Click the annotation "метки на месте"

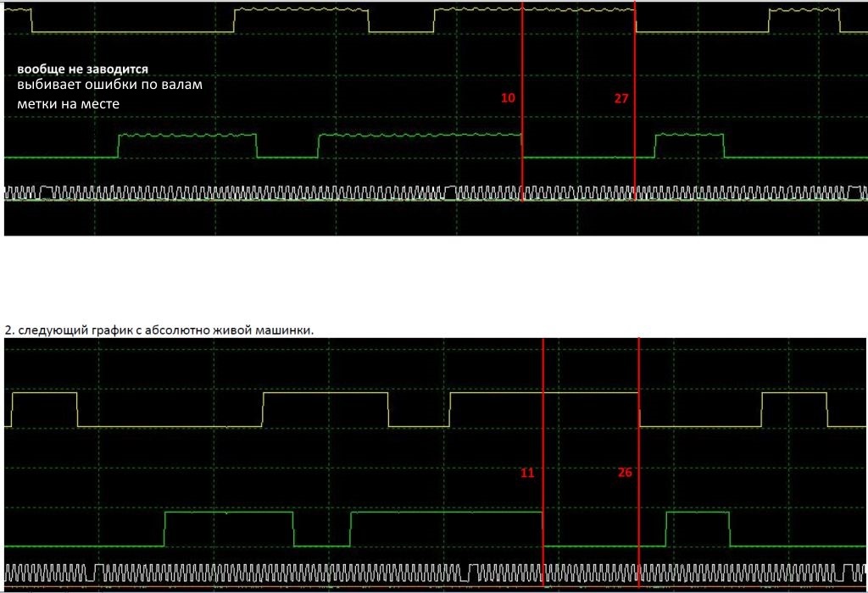[x=68, y=104]
